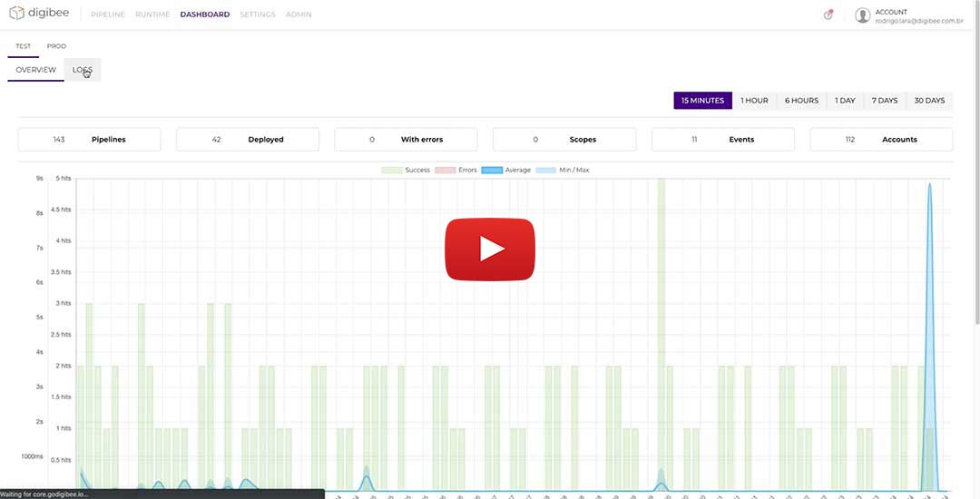
Task: Click the account avatar icon
Action: pyautogui.click(x=863, y=15)
